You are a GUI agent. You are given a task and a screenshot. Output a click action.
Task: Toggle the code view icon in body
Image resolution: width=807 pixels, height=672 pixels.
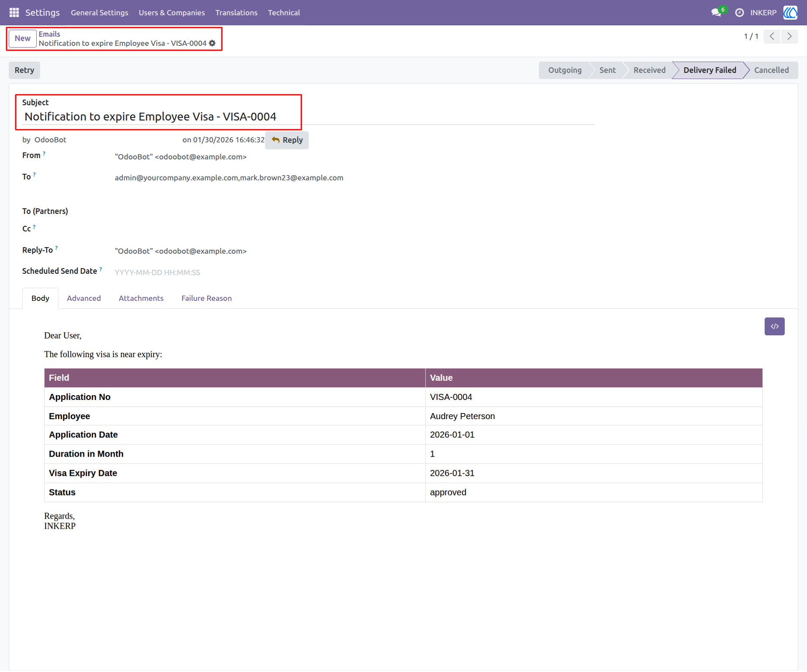pyautogui.click(x=774, y=327)
